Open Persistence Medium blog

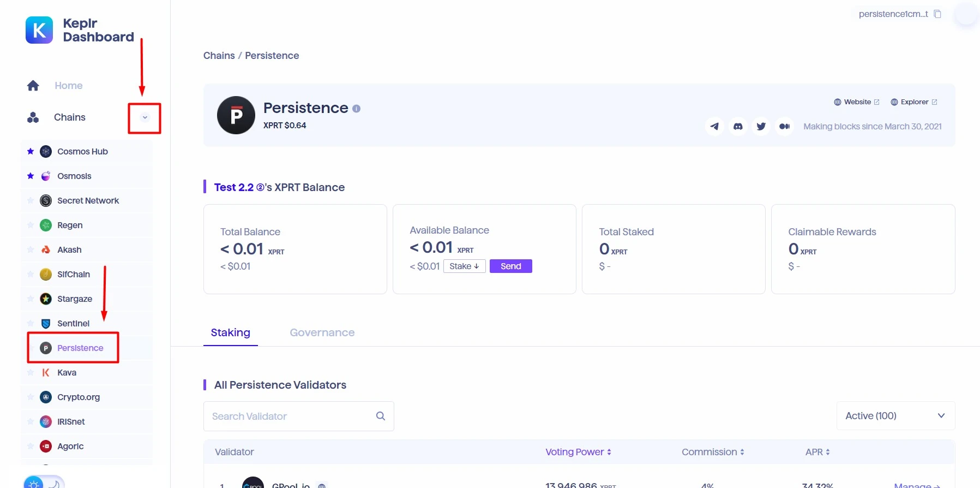(784, 126)
